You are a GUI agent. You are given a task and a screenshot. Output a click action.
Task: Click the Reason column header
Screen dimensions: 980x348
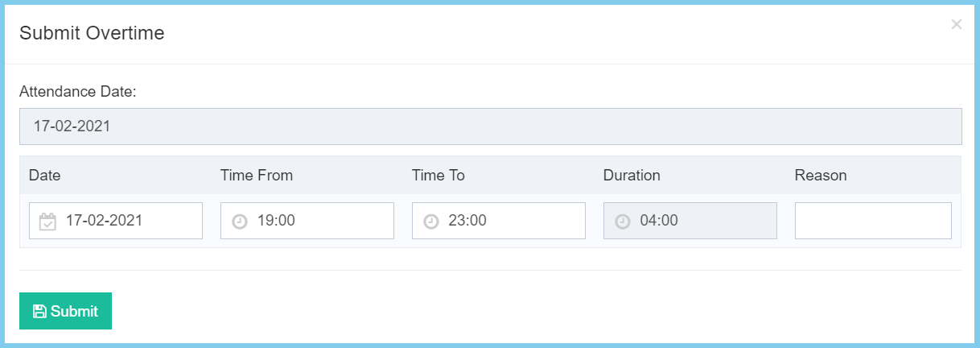(x=820, y=175)
